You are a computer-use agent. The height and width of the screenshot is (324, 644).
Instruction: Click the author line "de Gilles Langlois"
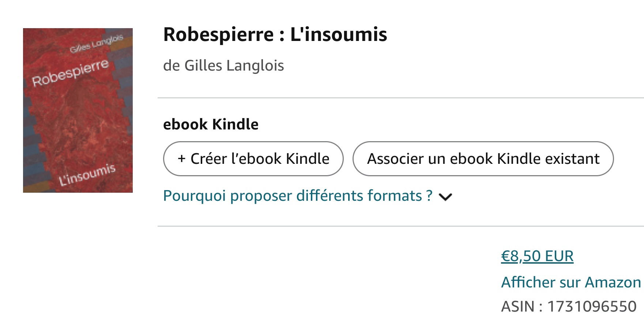(x=223, y=66)
